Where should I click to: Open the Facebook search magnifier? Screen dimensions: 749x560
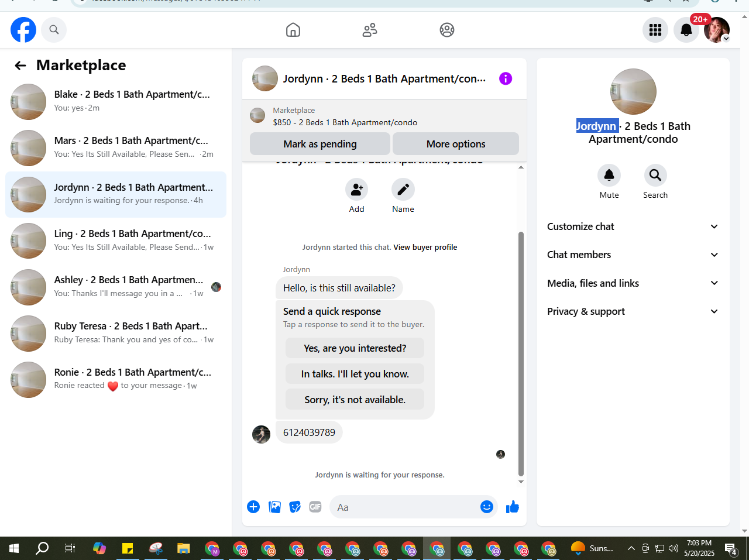point(54,30)
